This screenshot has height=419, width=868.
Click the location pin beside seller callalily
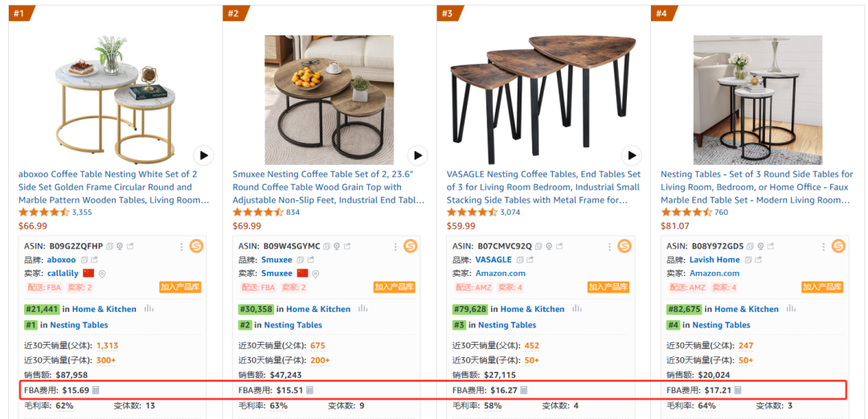[x=102, y=273]
